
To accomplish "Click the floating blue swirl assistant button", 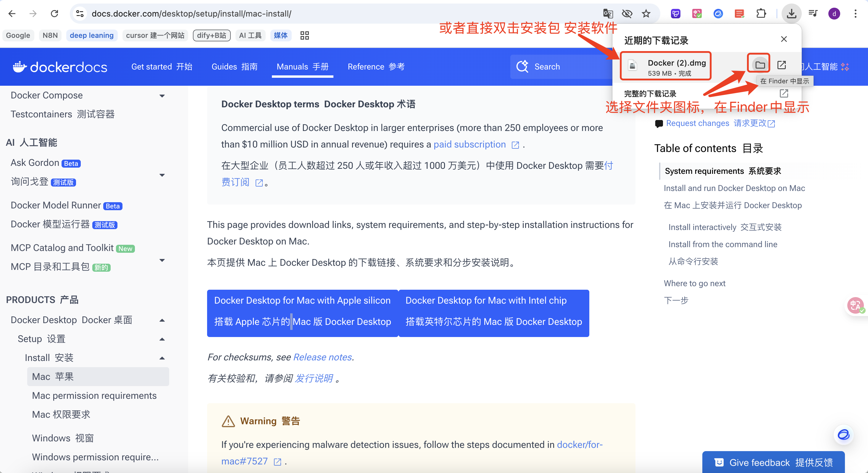I will (x=843, y=434).
